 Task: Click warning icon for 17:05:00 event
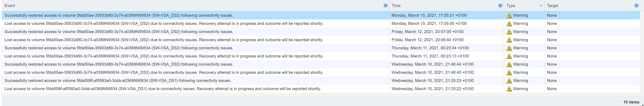(x=509, y=24)
